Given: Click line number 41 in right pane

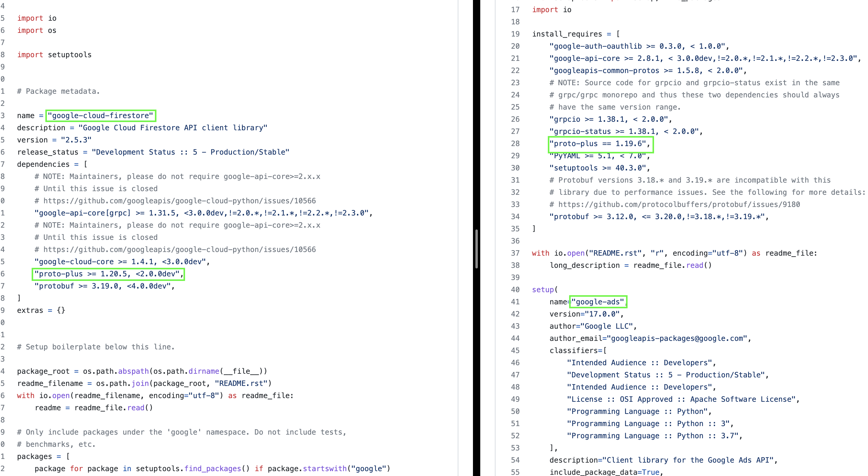Looking at the screenshot, I should point(515,302).
